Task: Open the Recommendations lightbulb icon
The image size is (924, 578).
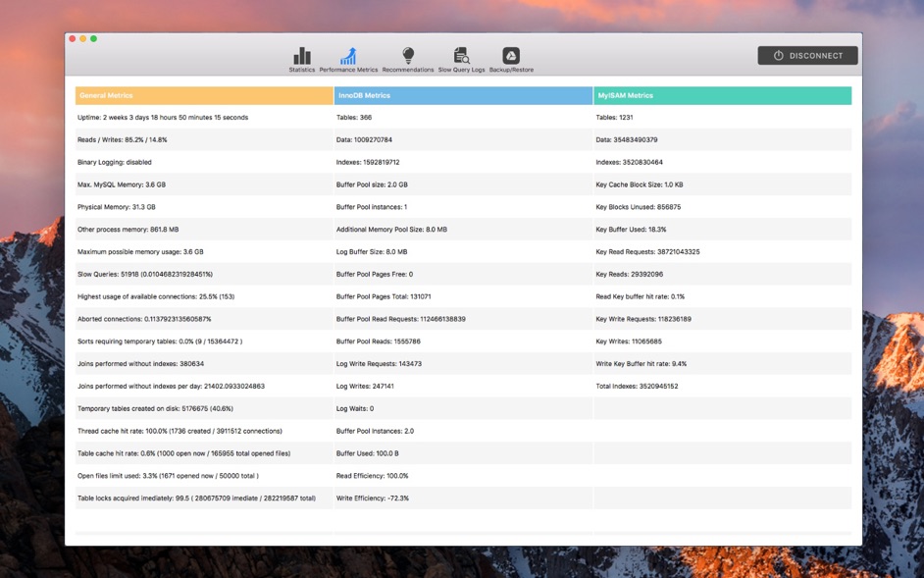Action: [408, 60]
